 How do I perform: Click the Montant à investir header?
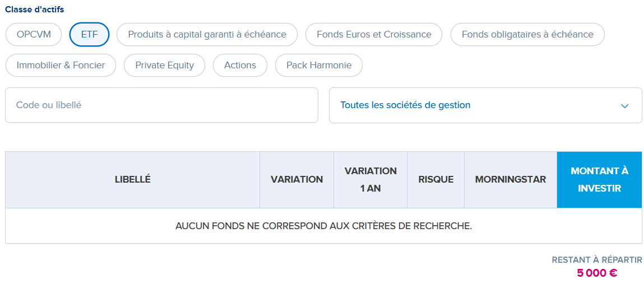599,180
